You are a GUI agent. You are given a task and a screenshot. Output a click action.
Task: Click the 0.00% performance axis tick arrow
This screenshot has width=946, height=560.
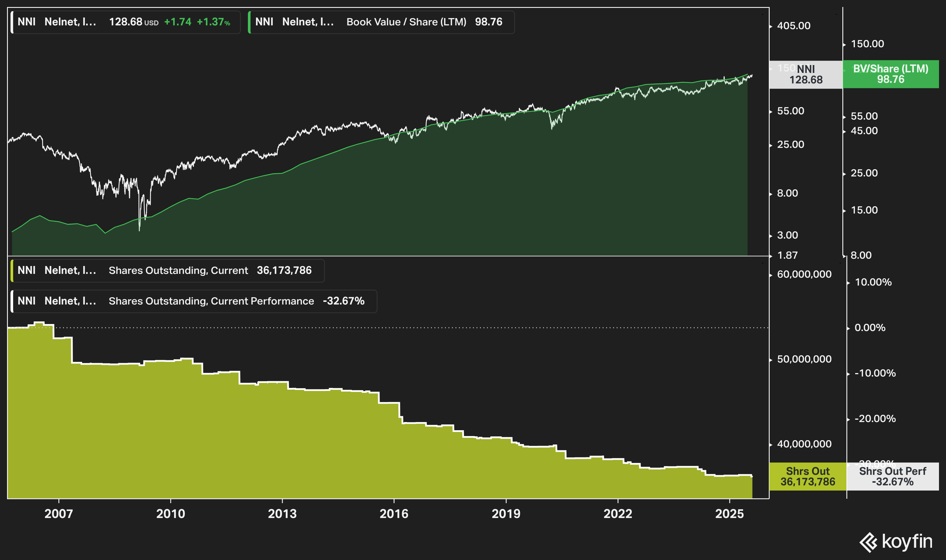pyautogui.click(x=848, y=328)
